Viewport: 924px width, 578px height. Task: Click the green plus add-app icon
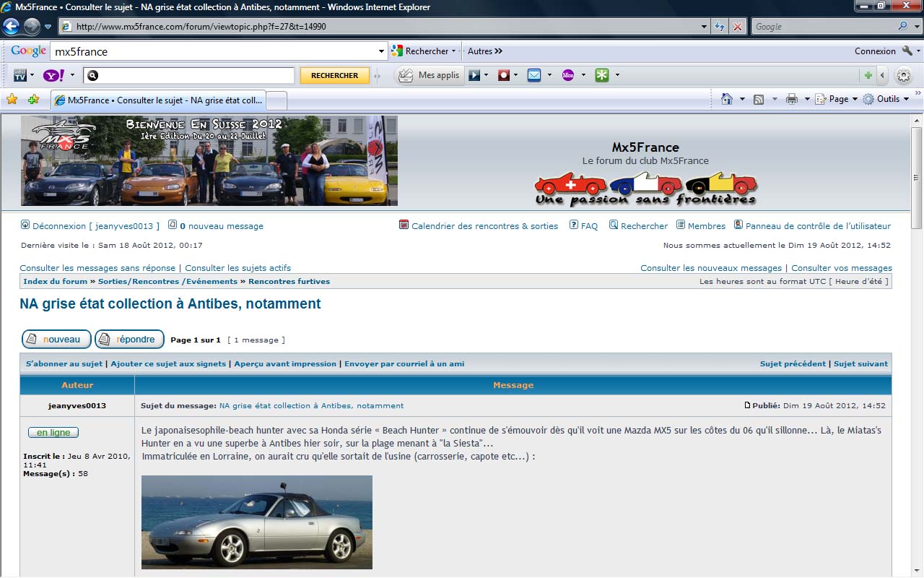coord(868,75)
